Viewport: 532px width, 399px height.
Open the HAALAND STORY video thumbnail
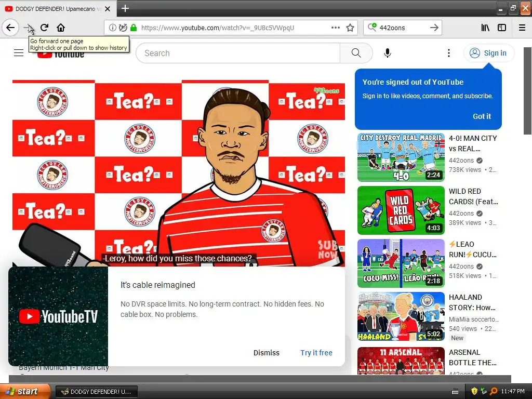pos(401,316)
